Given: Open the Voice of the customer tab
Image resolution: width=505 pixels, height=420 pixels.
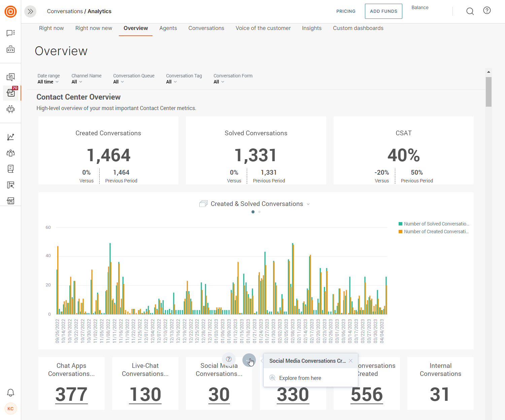Looking at the screenshot, I should (263, 28).
